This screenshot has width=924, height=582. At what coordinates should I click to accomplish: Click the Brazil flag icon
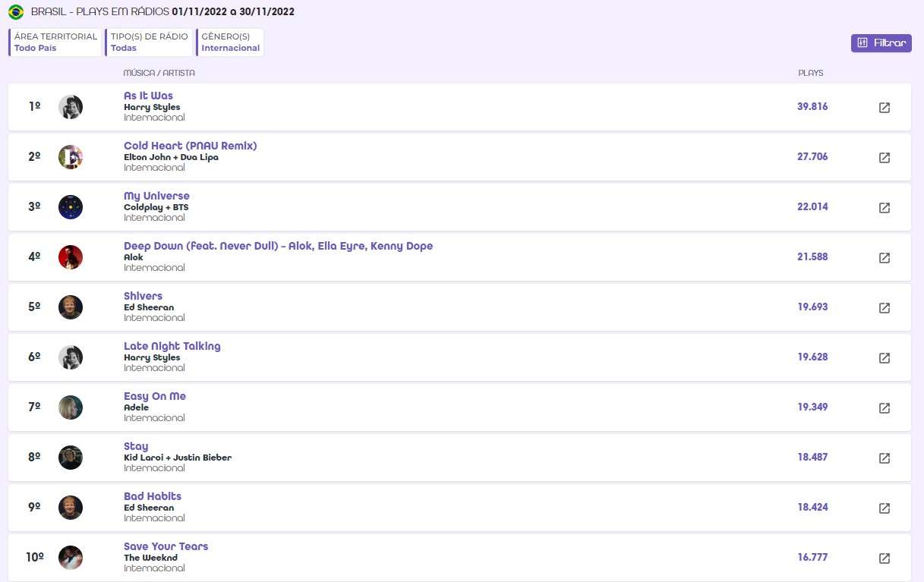[x=16, y=12]
